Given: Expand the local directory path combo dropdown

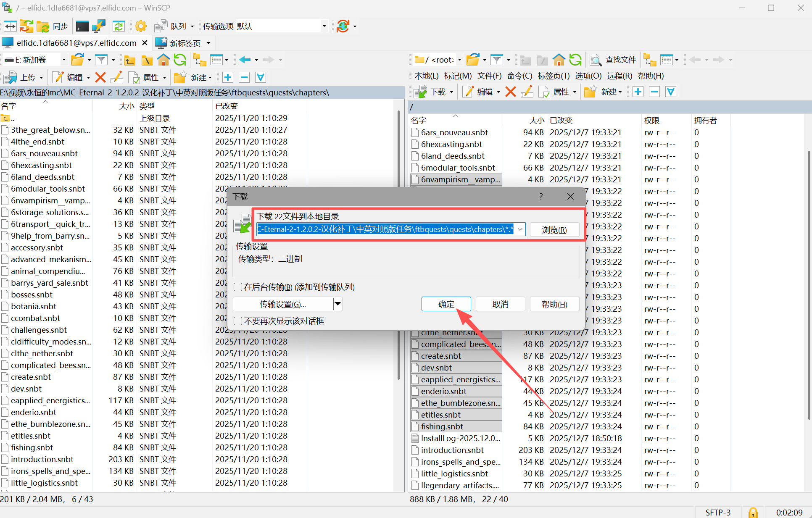Looking at the screenshot, I should (520, 229).
